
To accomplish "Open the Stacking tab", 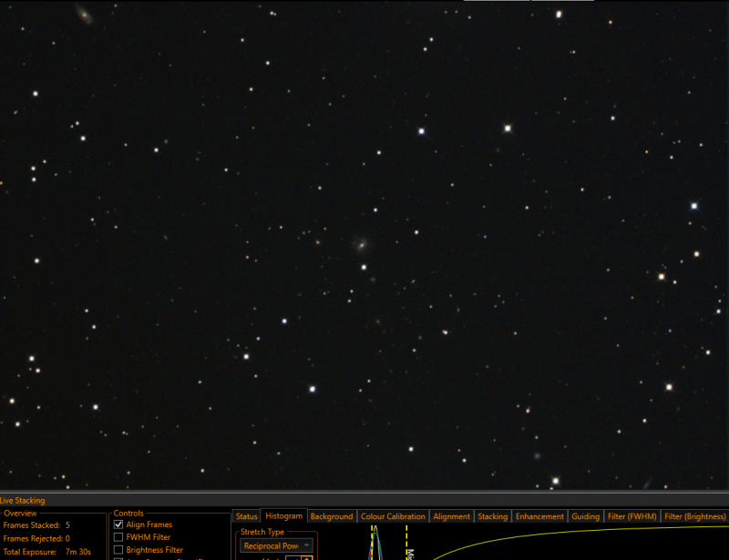I will coord(492,516).
